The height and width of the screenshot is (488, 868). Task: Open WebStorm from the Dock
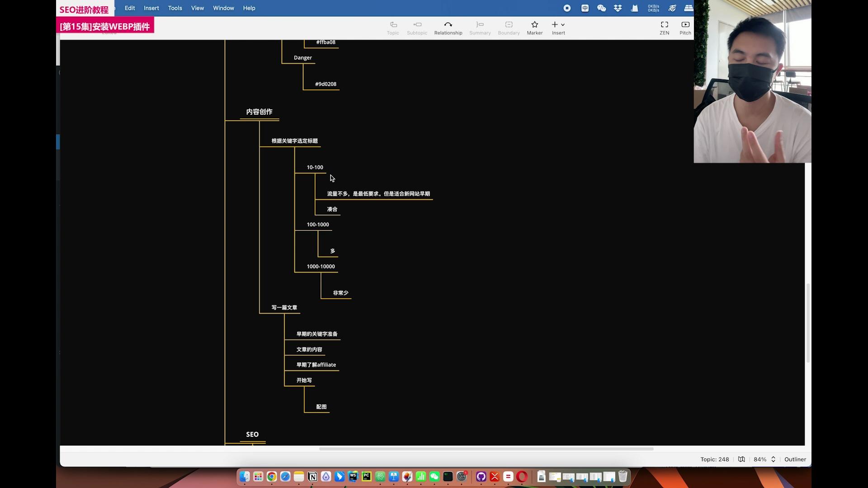[x=353, y=476]
